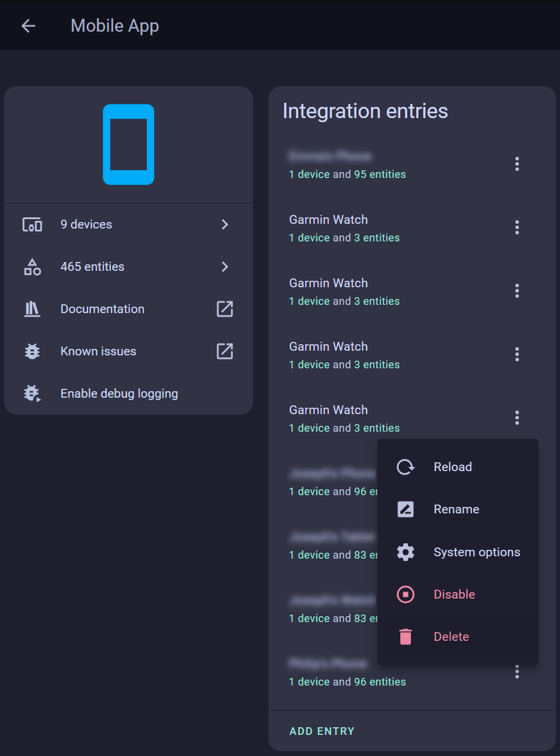
Task: Click the debug logging bug icon
Action: click(x=32, y=394)
